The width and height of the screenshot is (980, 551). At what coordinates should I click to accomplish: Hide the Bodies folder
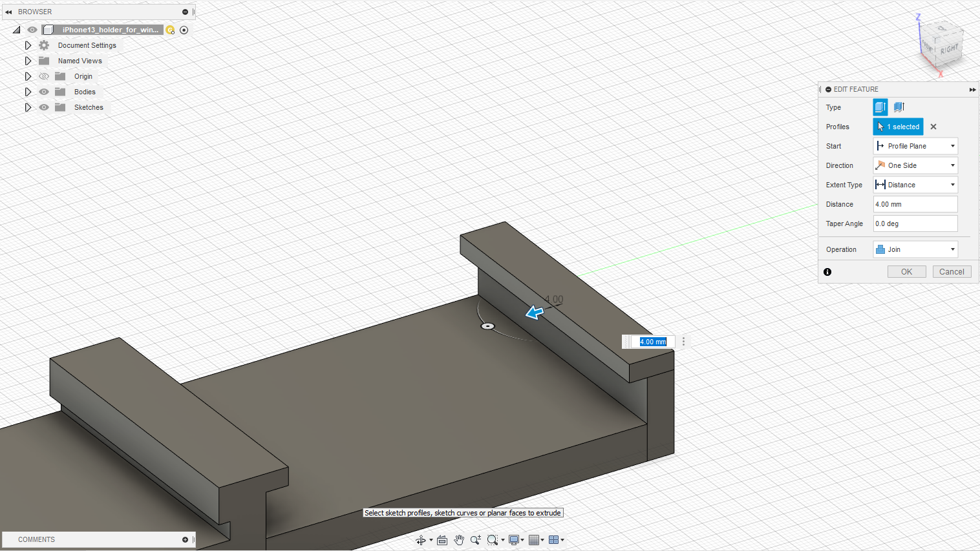click(x=44, y=92)
